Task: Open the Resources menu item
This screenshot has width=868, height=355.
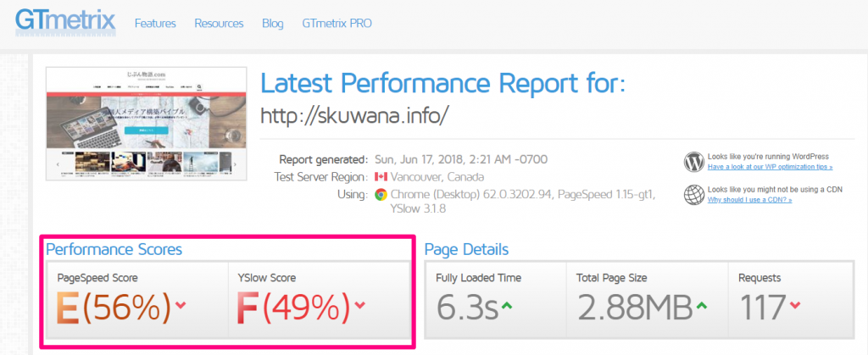Action: [219, 24]
